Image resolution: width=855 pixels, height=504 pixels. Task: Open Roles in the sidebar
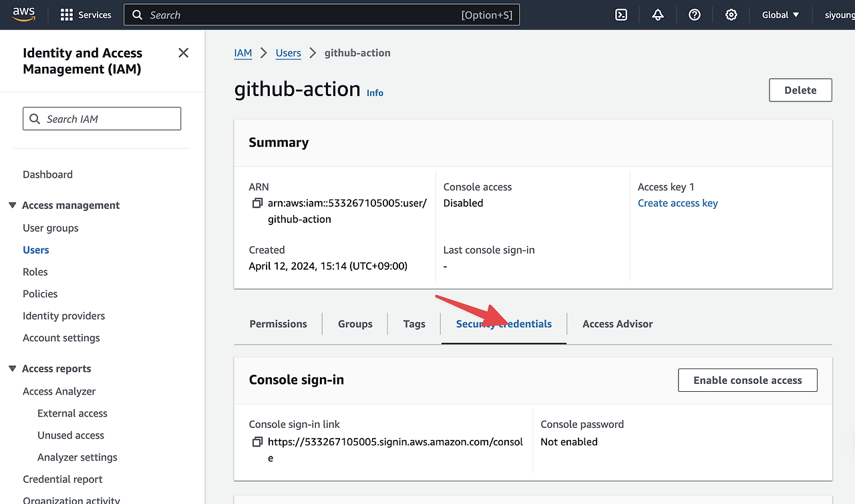point(35,272)
